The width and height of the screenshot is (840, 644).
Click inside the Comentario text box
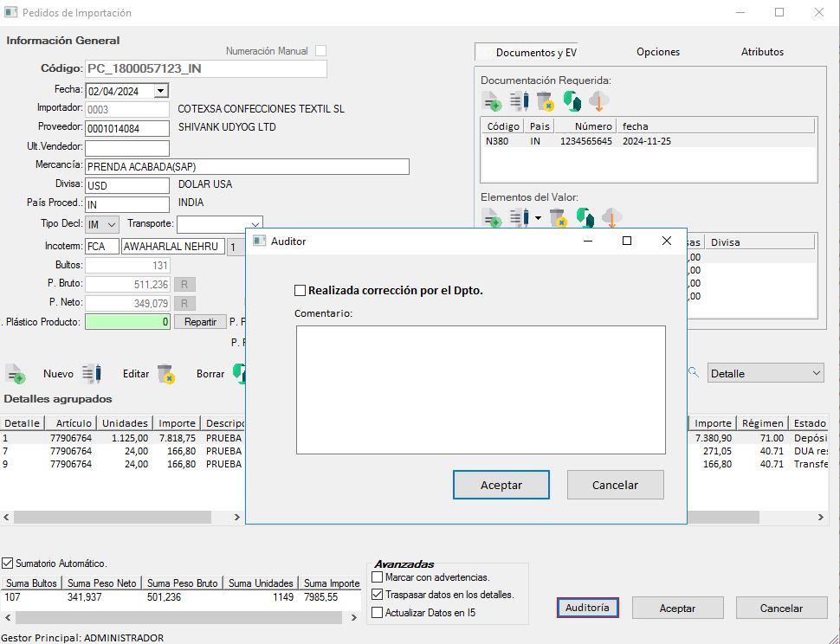click(x=481, y=390)
